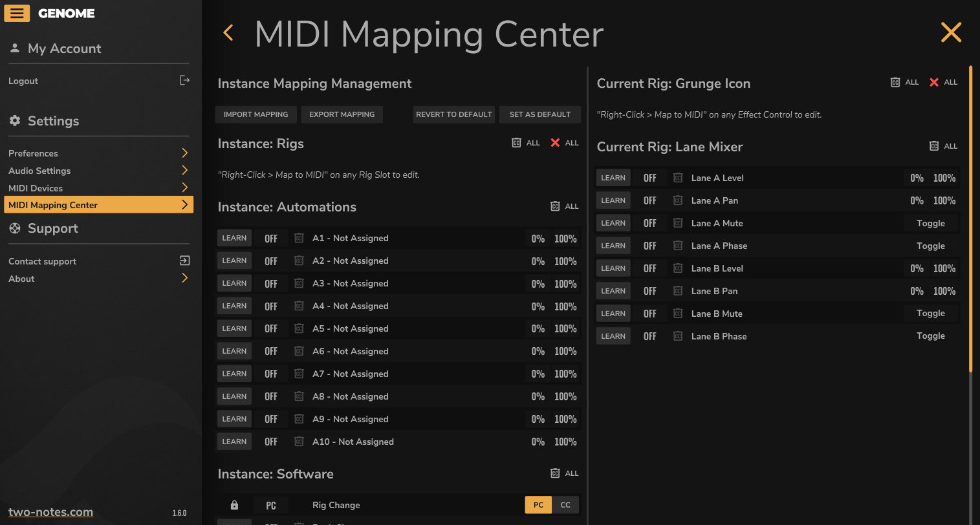Open the About section chevron
The image size is (980, 525).
pos(184,278)
